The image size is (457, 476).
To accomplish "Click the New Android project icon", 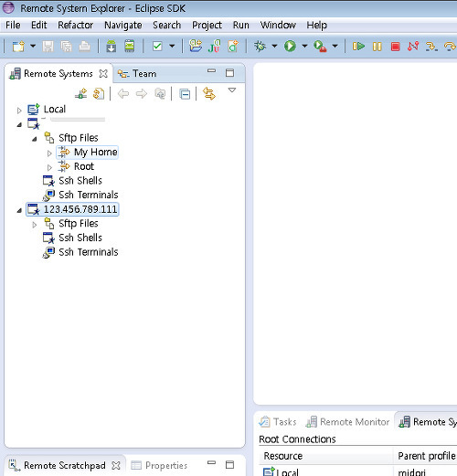I will pyautogui.click(x=196, y=46).
